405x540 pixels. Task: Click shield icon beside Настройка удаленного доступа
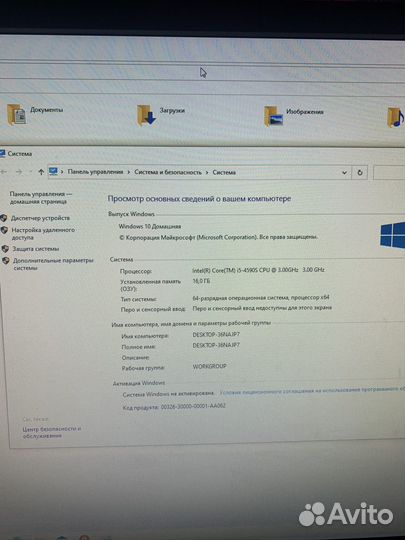4,230
